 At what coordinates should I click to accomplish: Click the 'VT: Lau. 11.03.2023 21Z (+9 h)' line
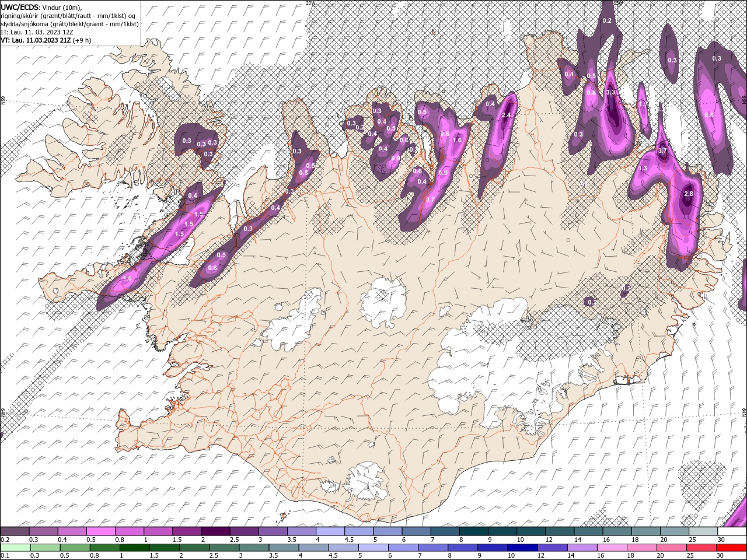tap(46, 40)
